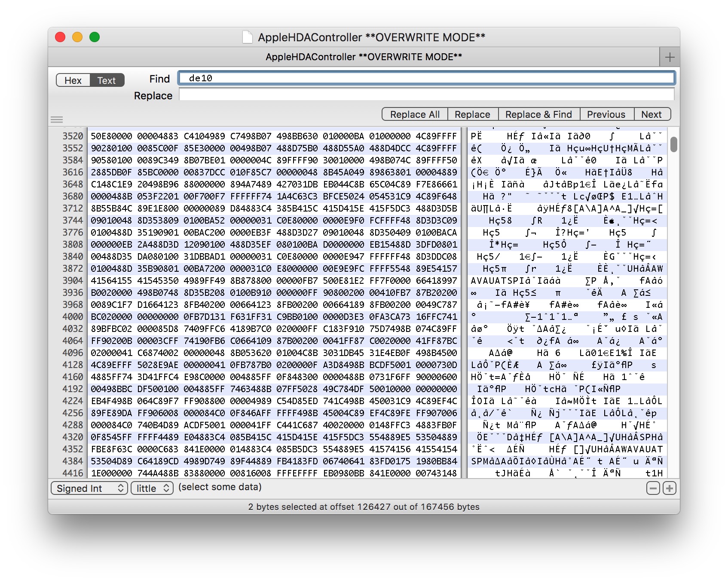Click hex value FFFFFF74
728x583 pixels.
pos(251,196)
